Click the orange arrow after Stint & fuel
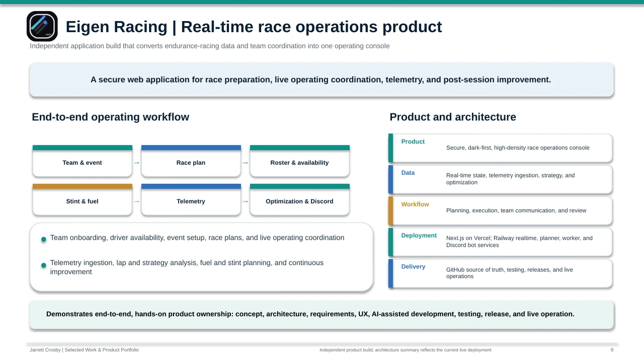Screen dimensions: 644x362 tap(137, 202)
